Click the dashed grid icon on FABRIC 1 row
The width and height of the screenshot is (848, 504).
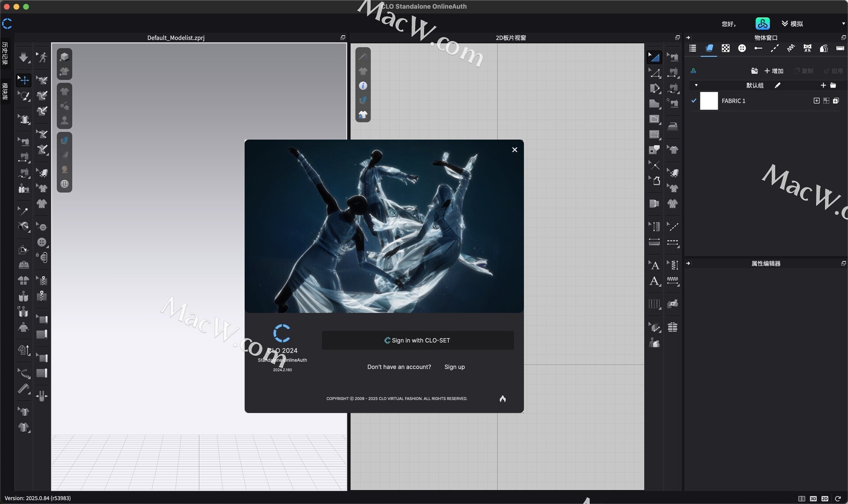[x=826, y=101]
